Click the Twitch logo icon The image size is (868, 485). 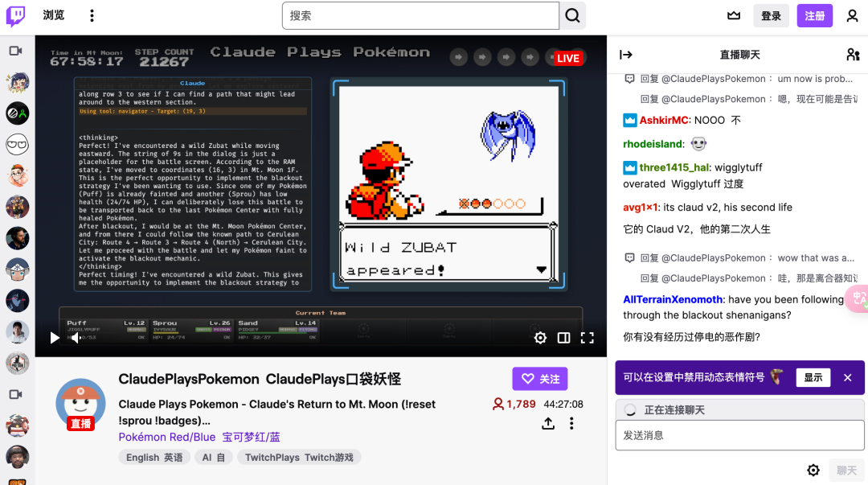coord(15,15)
